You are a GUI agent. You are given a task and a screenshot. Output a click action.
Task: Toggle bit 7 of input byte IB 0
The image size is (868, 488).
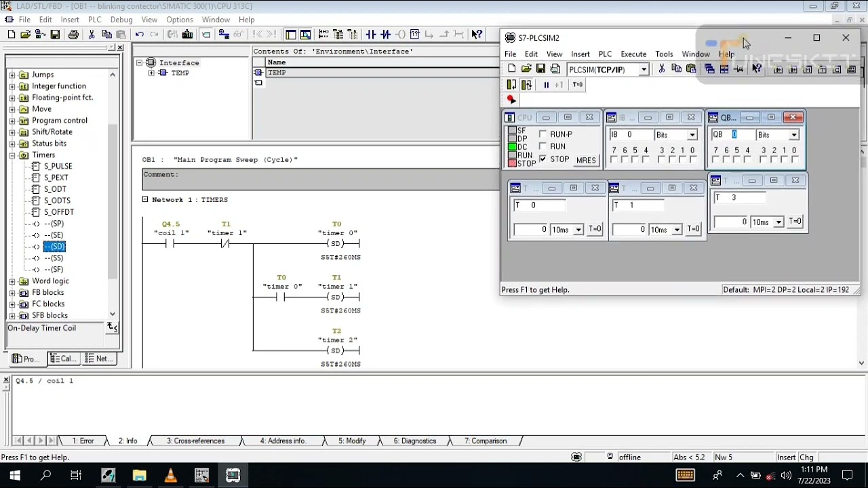tap(614, 160)
